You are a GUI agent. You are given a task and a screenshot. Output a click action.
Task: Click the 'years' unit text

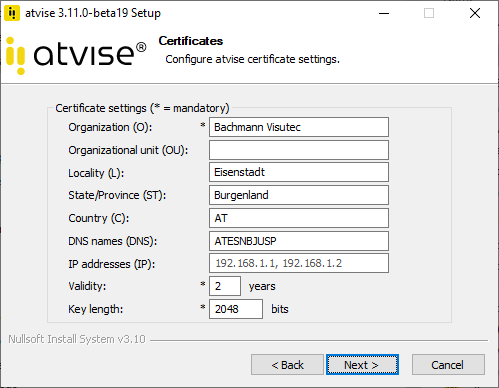[262, 286]
